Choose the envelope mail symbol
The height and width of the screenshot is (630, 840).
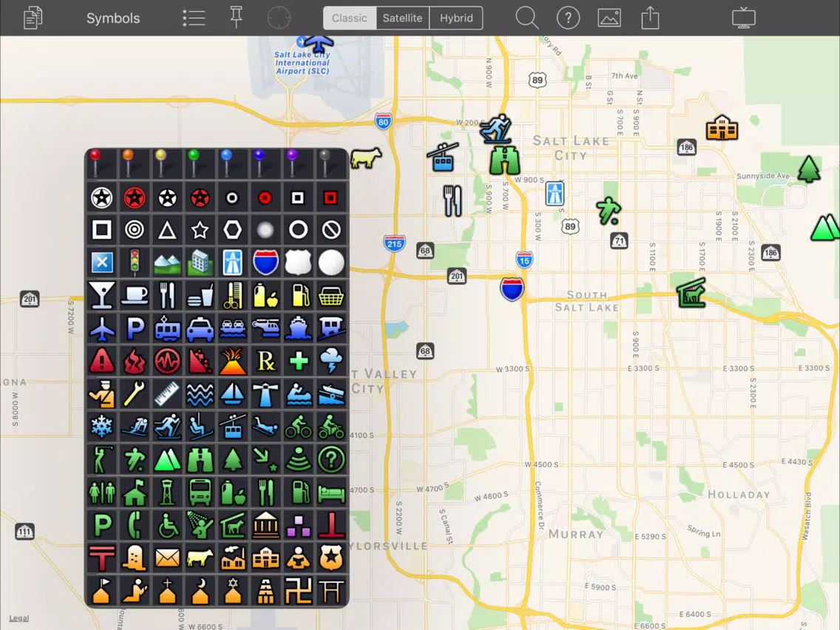point(167,558)
